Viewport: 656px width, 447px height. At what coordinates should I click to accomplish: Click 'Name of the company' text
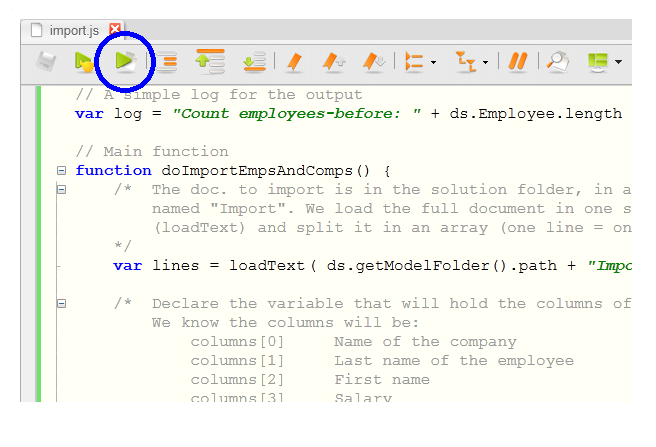(425, 342)
